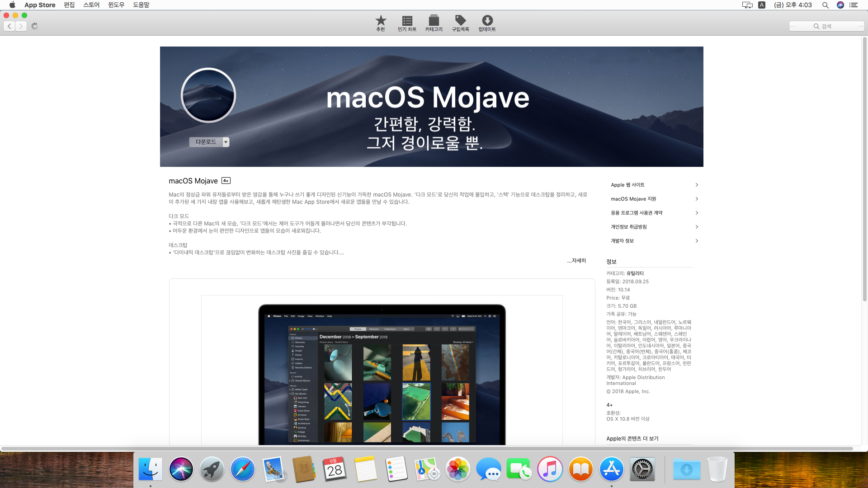Go forward with the right arrow button

[21, 26]
